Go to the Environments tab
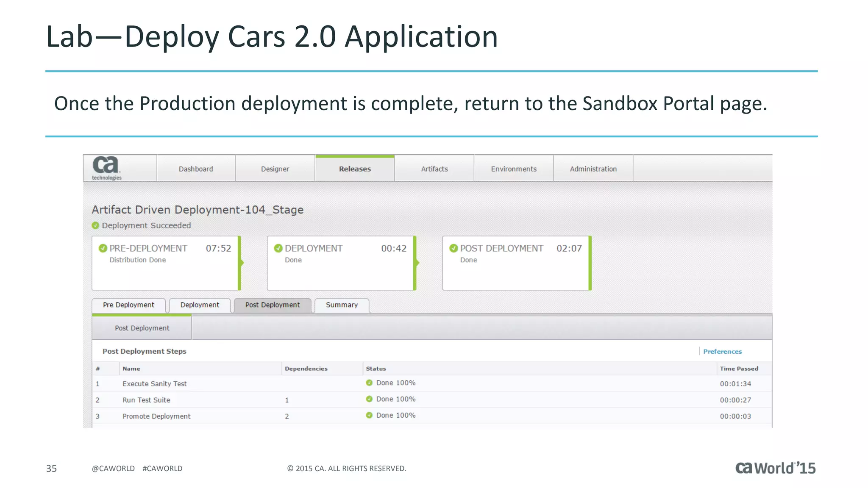Screen dimensions: 868x488 pyautogui.click(x=514, y=169)
